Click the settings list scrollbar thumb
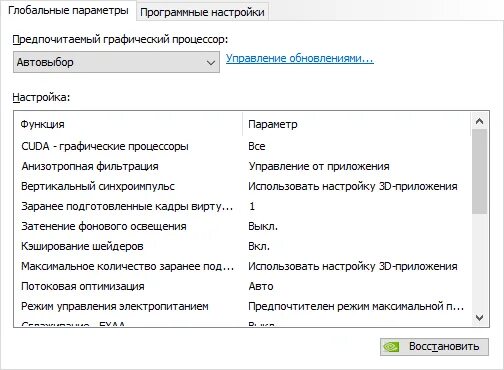 point(479,172)
